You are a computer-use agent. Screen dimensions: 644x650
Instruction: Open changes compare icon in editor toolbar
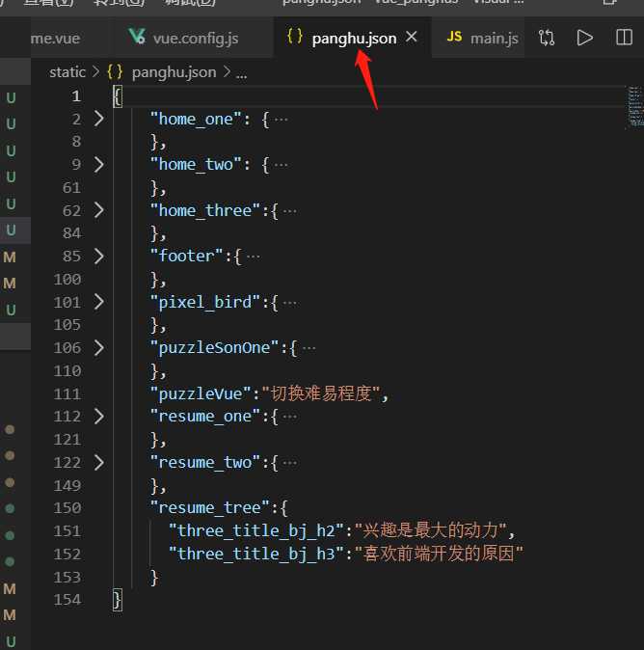coord(547,38)
